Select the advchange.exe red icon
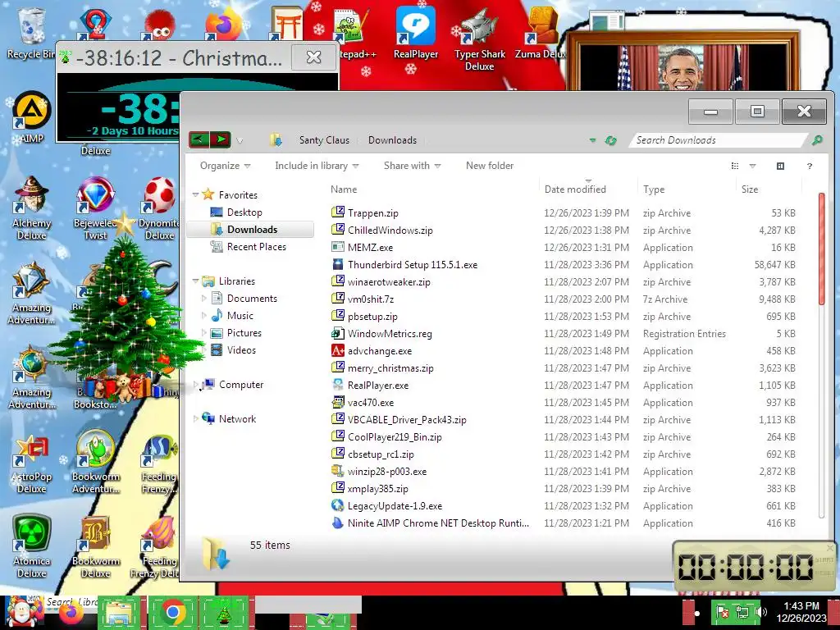840x630 pixels. [337, 350]
